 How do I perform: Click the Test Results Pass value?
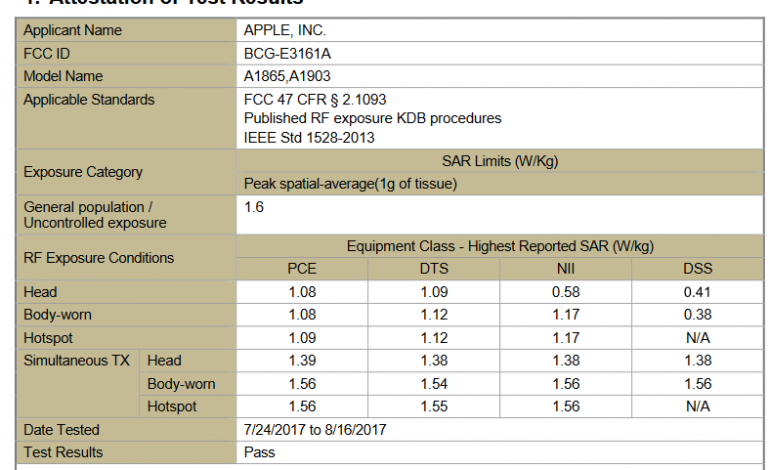[x=260, y=452]
